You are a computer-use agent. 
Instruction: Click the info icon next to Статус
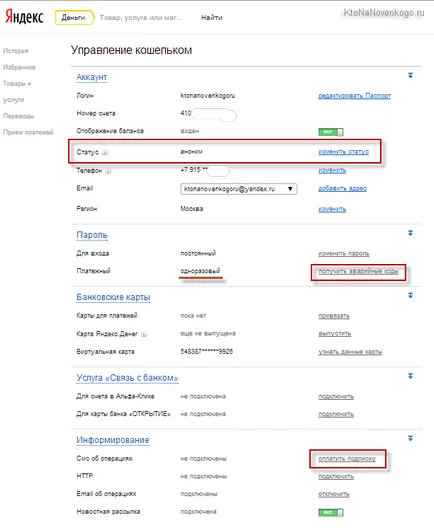(105, 152)
